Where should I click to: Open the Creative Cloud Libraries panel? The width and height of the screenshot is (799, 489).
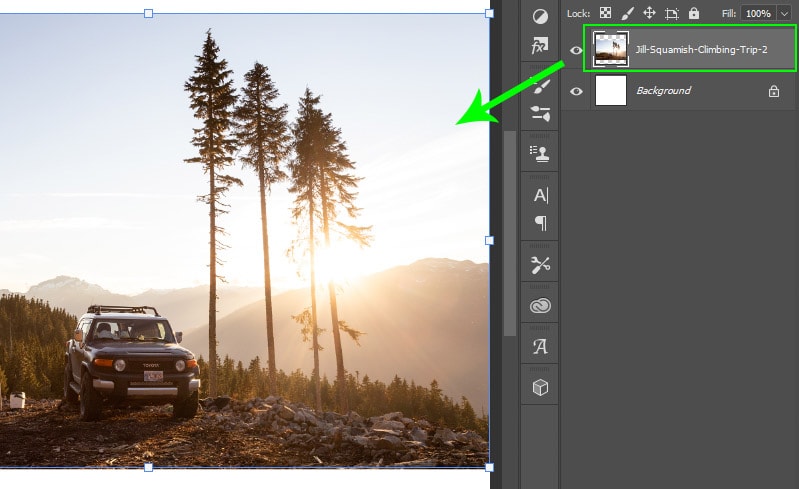tap(540, 306)
